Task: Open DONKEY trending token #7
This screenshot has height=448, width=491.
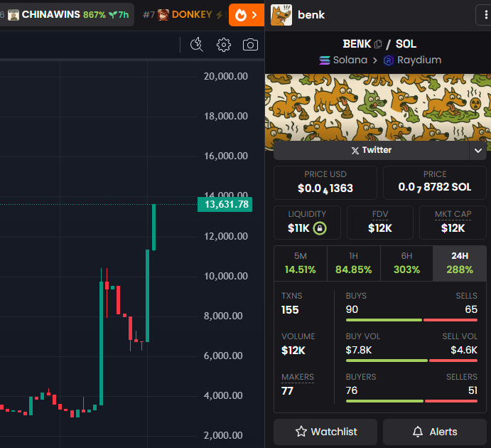Action: click(183, 15)
